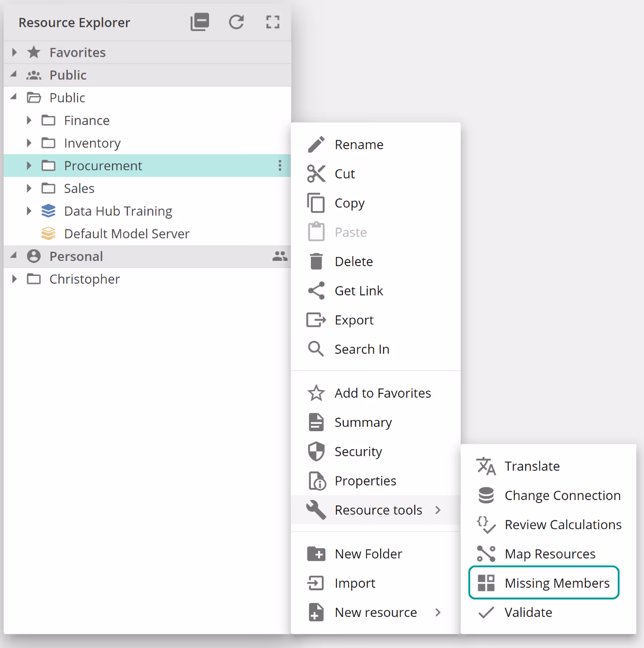
Task: Click the fullscreen icon in Resource Explorer
Action: (273, 22)
